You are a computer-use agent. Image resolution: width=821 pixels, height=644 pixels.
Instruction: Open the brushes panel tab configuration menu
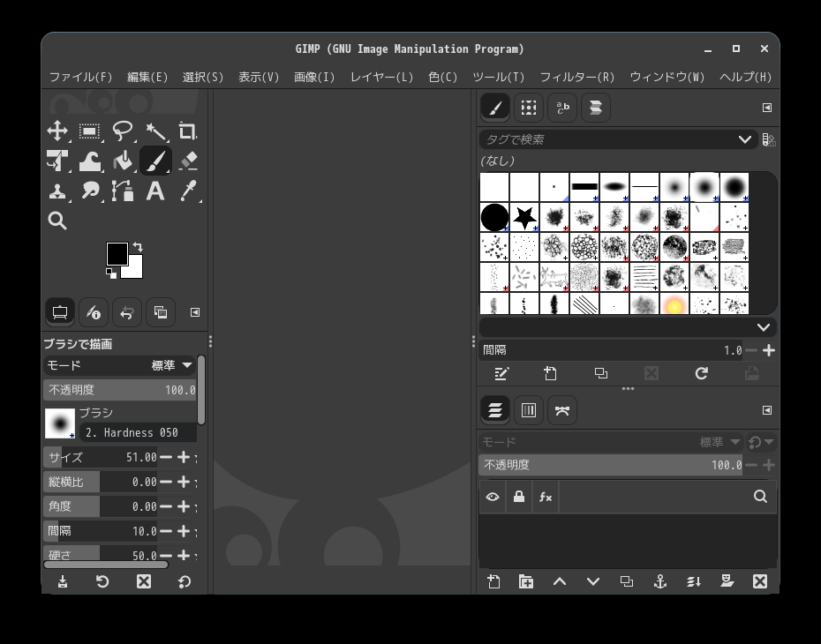(x=766, y=108)
